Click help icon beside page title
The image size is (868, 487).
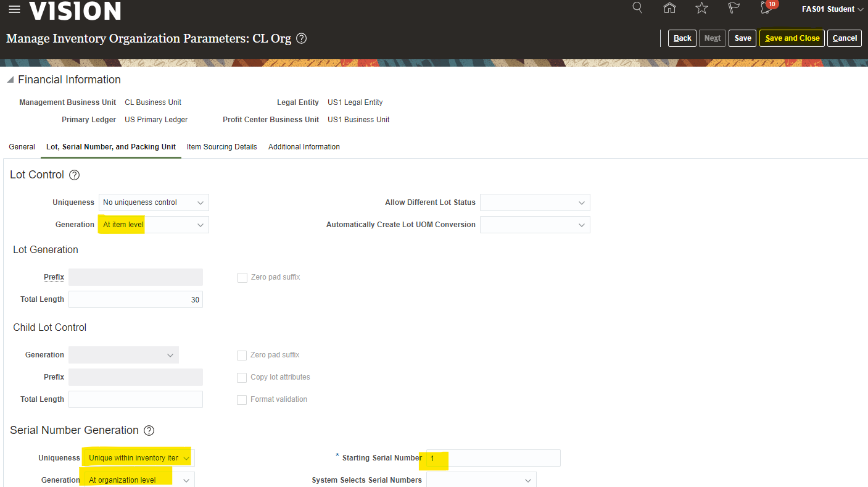(x=301, y=38)
